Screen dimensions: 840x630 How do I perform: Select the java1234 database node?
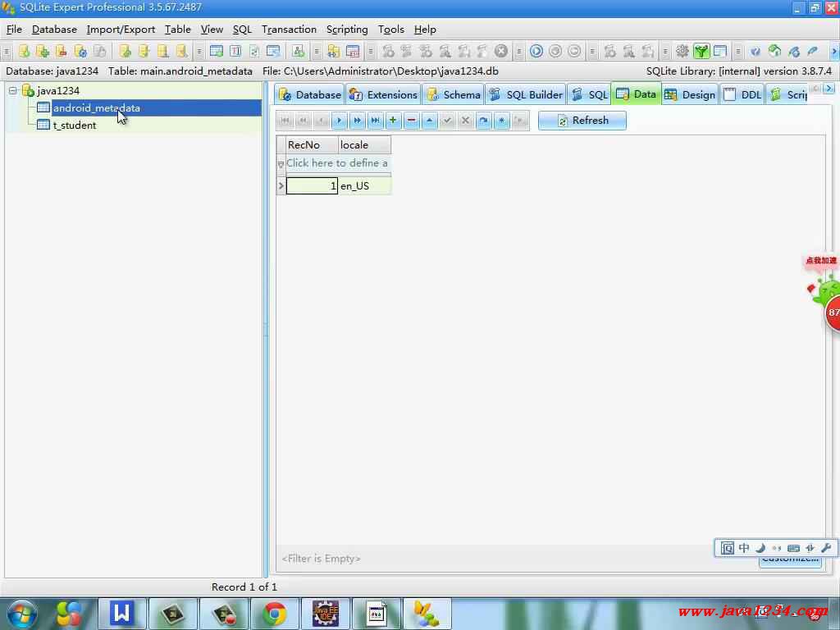pos(58,90)
